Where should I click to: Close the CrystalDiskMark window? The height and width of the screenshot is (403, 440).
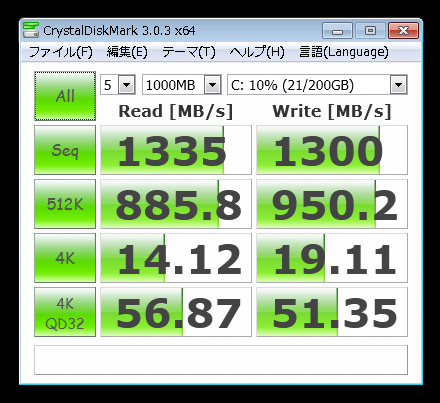tap(403, 31)
